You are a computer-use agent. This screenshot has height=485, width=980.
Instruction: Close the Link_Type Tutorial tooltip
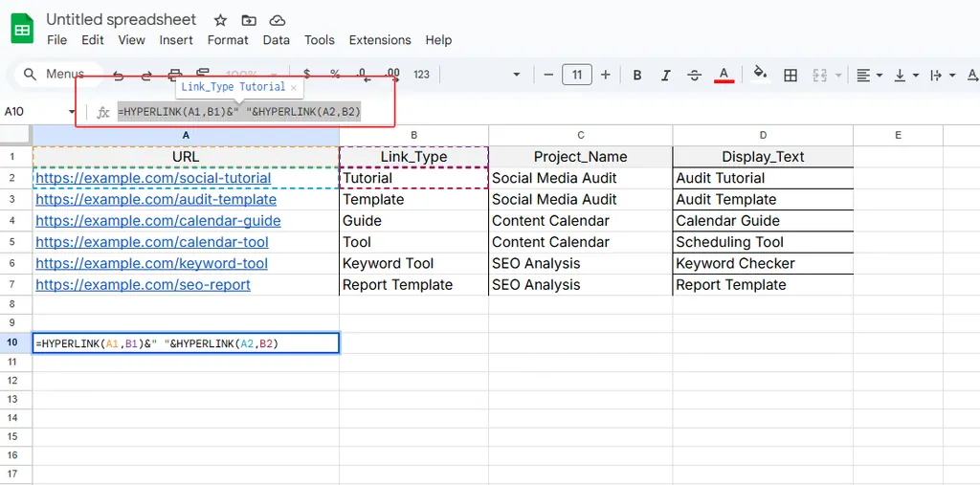pyautogui.click(x=295, y=87)
